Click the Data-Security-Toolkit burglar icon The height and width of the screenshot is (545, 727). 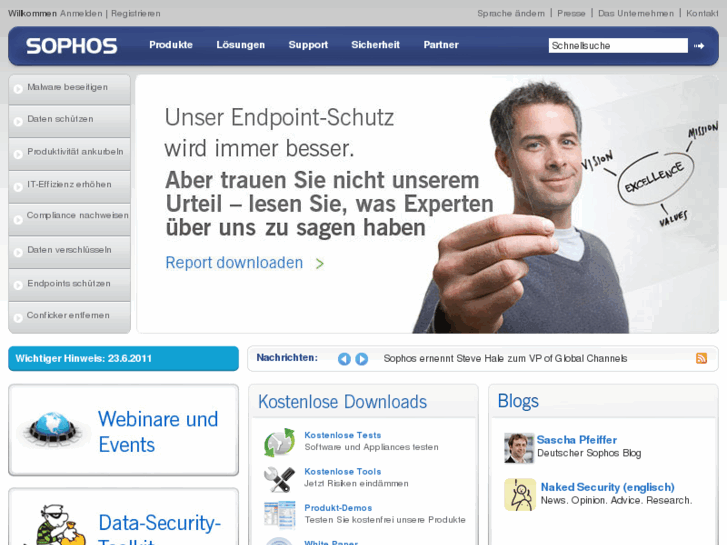(58, 525)
